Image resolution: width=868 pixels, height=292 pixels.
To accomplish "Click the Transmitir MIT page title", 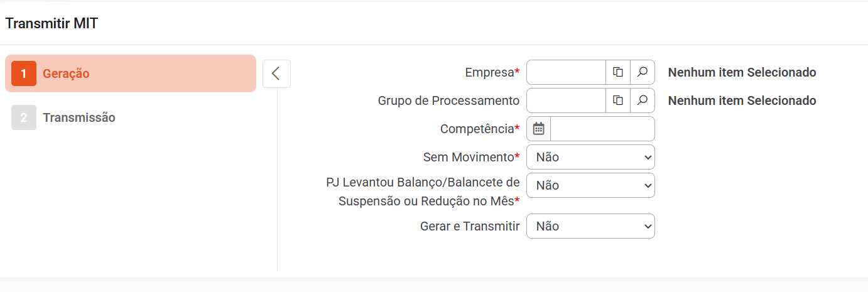I will (x=52, y=24).
